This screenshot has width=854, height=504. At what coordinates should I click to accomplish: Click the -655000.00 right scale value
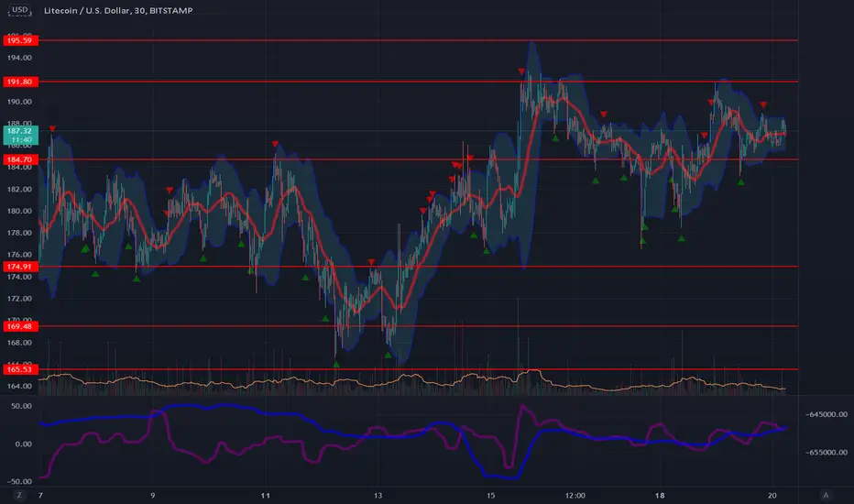click(x=827, y=453)
